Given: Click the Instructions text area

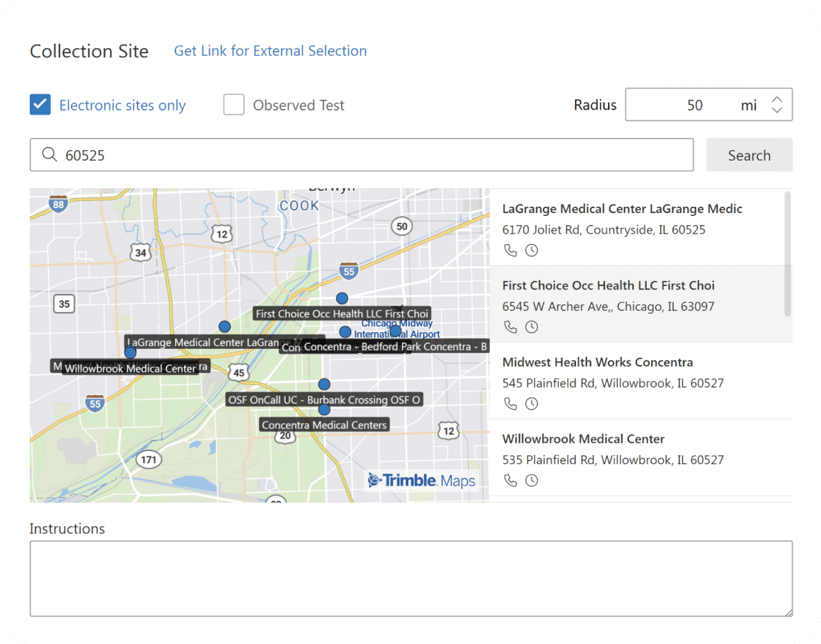Looking at the screenshot, I should pos(411,579).
